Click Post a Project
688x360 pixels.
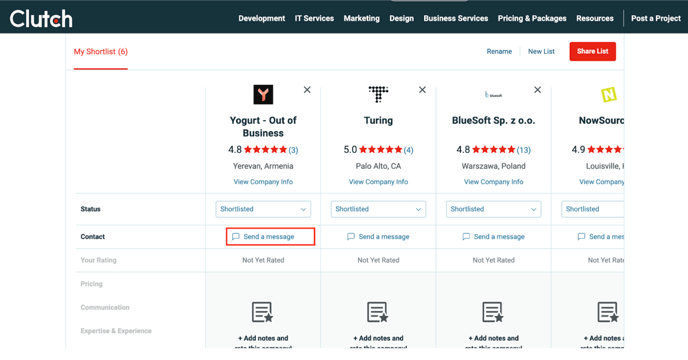656,18
